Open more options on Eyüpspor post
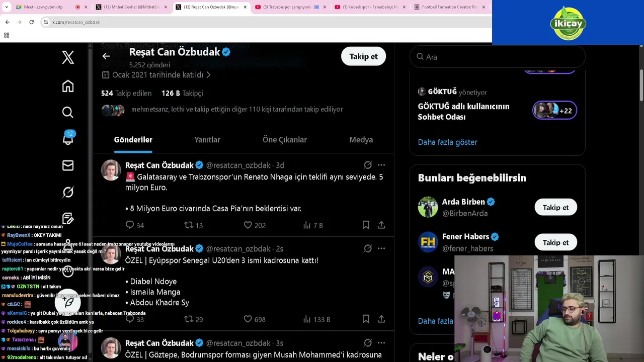 (x=381, y=248)
